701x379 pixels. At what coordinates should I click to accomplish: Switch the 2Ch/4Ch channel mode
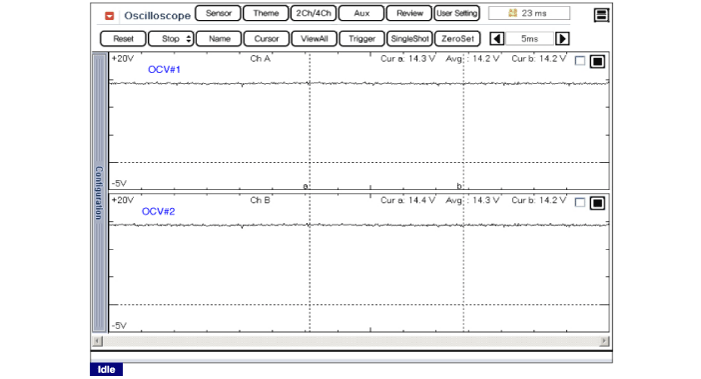313,13
